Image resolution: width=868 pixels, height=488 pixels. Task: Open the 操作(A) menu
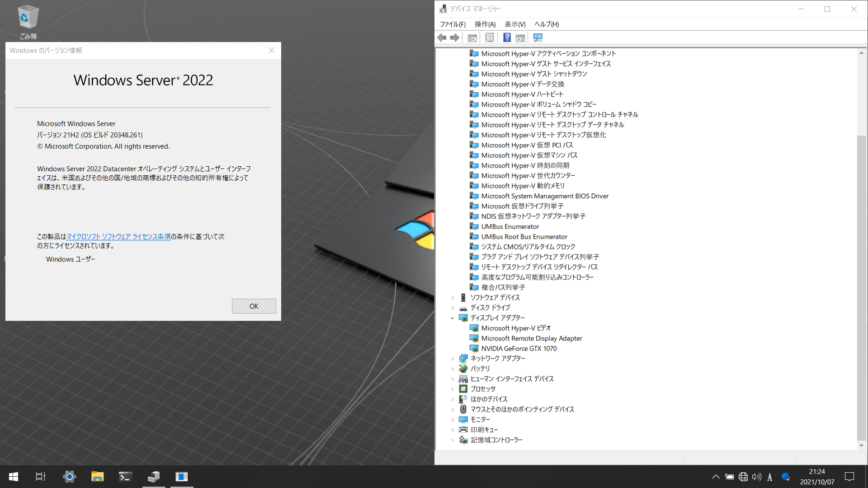485,24
